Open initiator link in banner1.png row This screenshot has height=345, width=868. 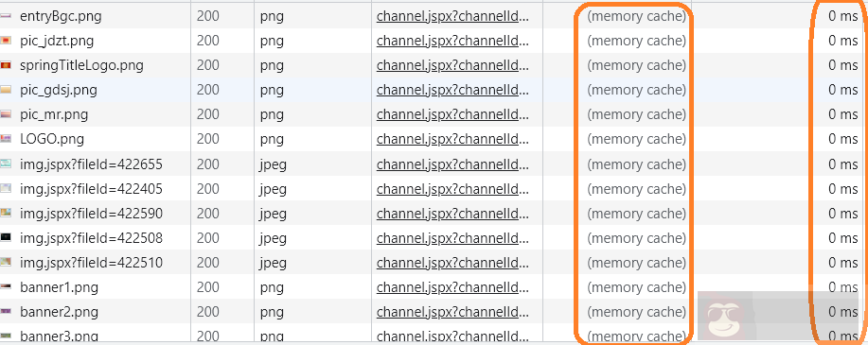(x=452, y=287)
